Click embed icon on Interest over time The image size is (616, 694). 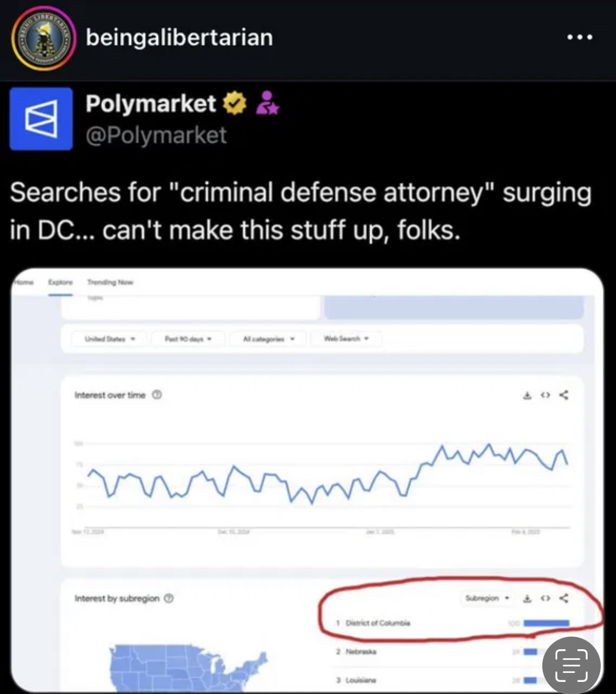(x=545, y=395)
